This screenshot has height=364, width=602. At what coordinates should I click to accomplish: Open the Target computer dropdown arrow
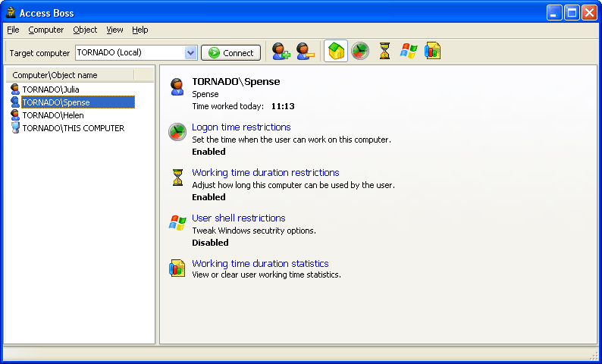click(x=191, y=52)
